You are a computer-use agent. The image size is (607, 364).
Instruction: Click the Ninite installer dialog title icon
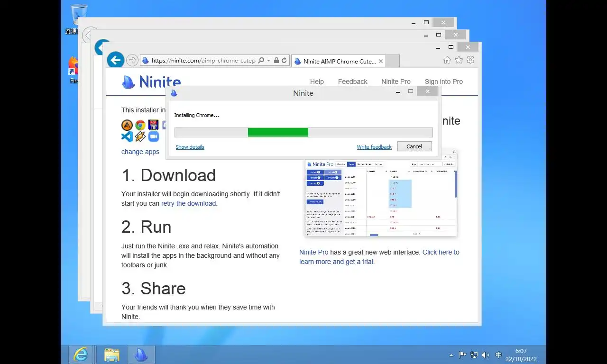174,93
